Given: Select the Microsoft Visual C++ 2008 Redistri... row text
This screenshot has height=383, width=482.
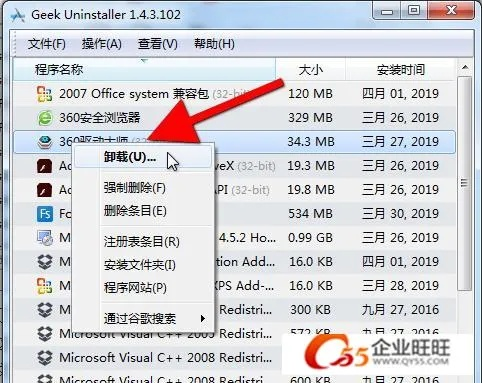Looking at the screenshot, I should (165, 358).
